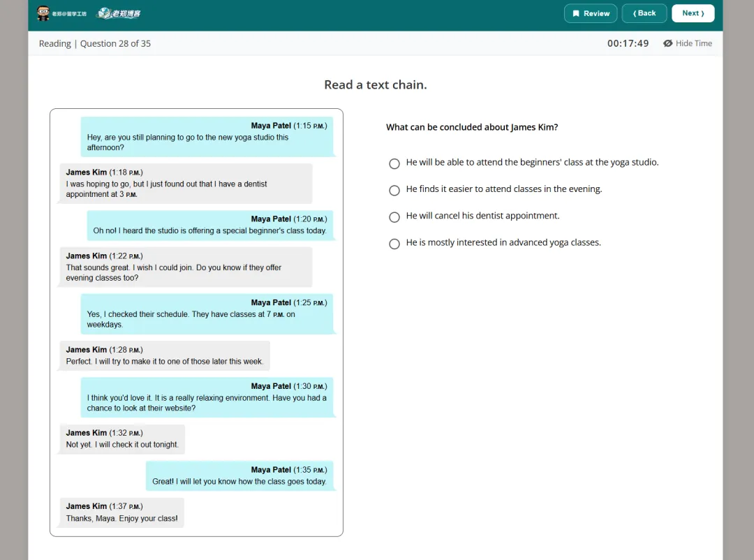754x560 pixels.
Task: Click James Kim's 1:28 P.M. 'Perfect' message
Action: click(x=165, y=355)
